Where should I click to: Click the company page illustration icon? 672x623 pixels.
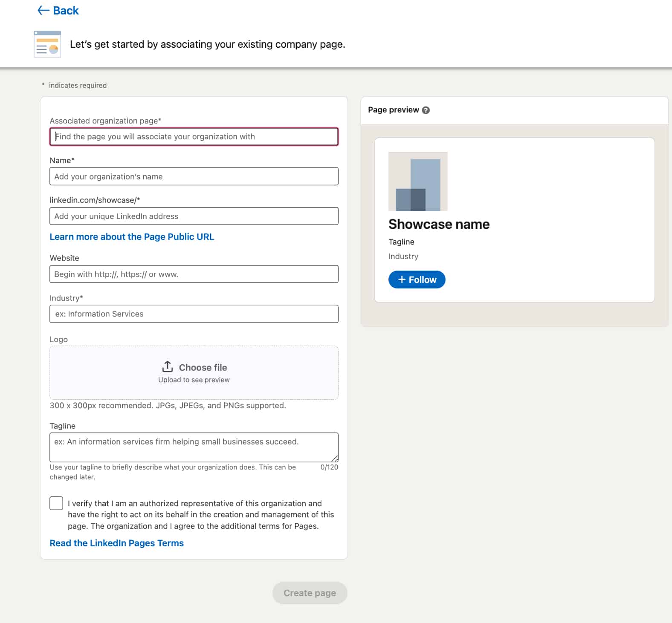pyautogui.click(x=47, y=43)
